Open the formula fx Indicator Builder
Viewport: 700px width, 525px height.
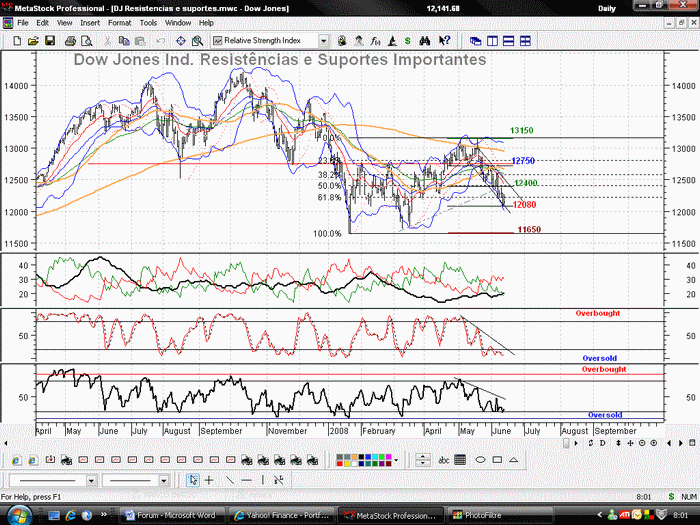(375, 41)
